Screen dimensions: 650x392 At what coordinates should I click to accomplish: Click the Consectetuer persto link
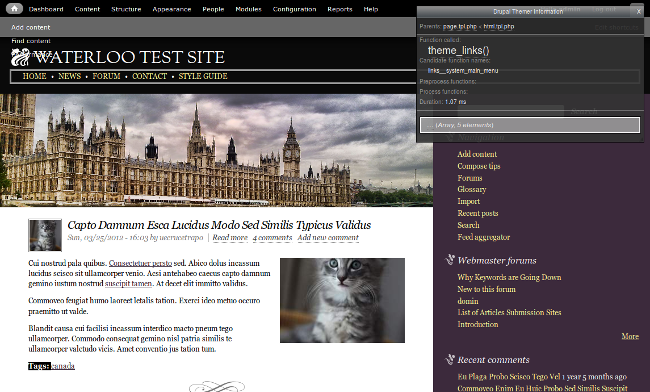(141, 264)
